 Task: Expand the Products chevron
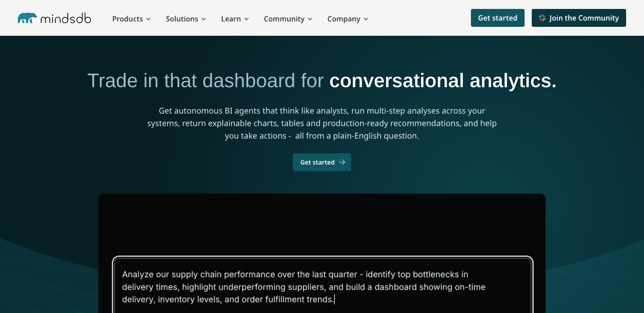click(x=148, y=19)
